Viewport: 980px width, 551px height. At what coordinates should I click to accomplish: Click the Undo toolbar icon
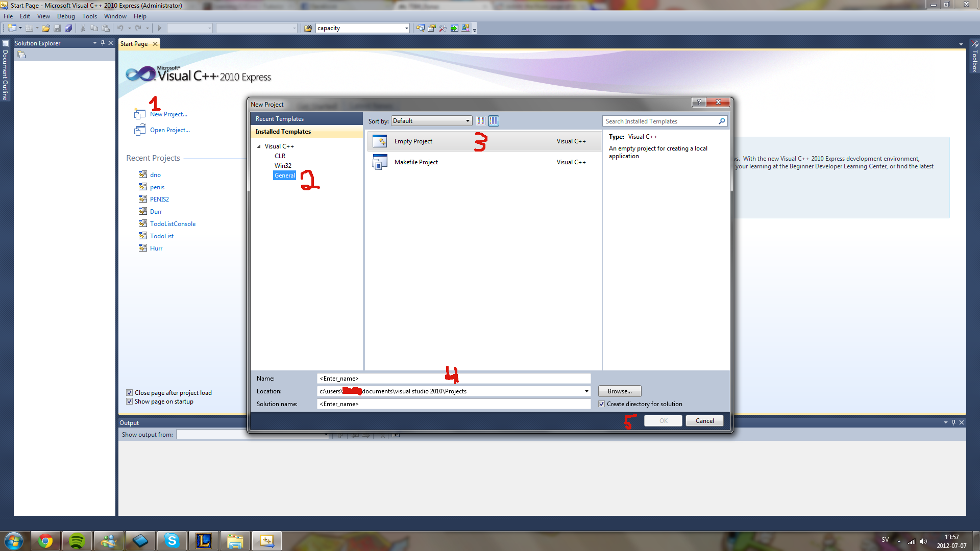point(120,28)
